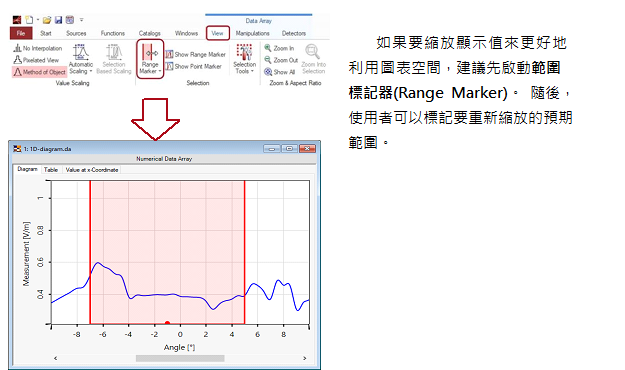This screenshot has height=370, width=625.
Task: Open the Table tab in diagram window
Action: (x=51, y=169)
